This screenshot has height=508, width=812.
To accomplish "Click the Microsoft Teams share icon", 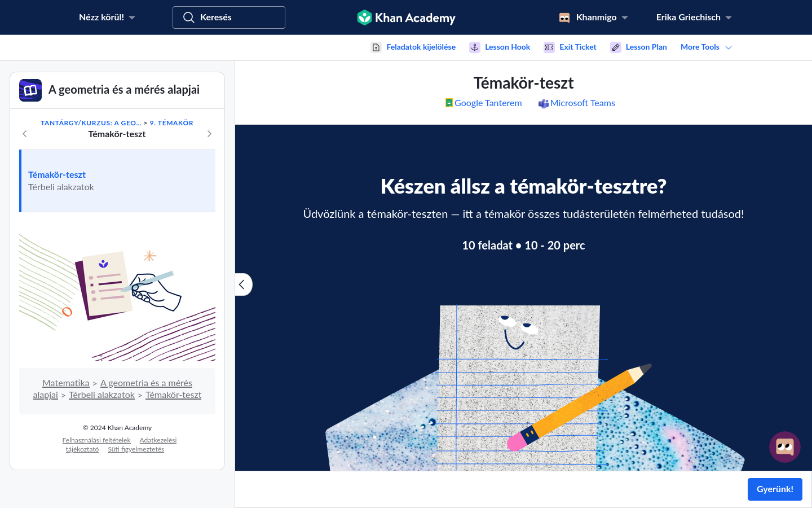I will pyautogui.click(x=543, y=103).
